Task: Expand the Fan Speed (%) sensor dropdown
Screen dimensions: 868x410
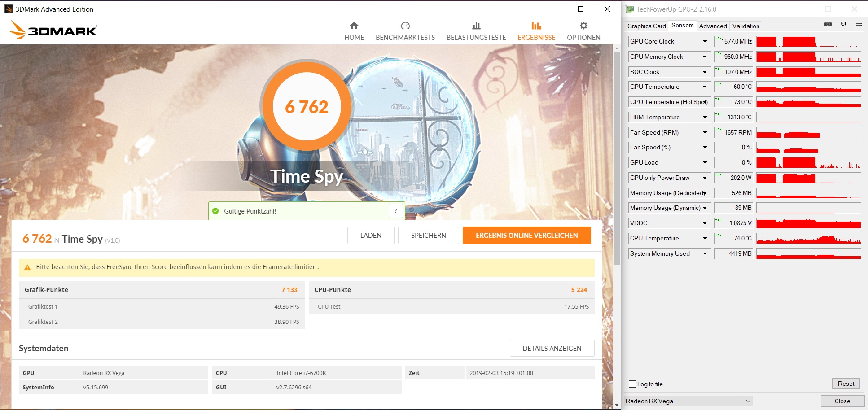Action: 705,148
